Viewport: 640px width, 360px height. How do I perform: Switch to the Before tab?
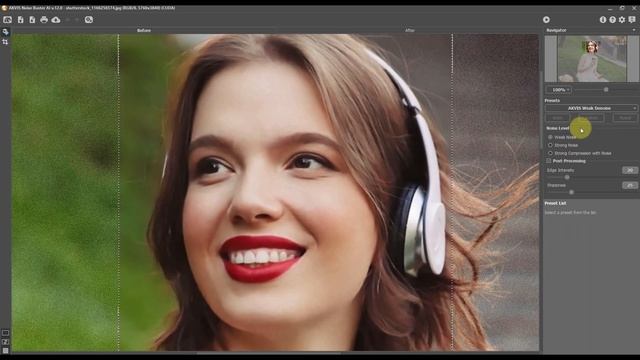[x=144, y=31]
